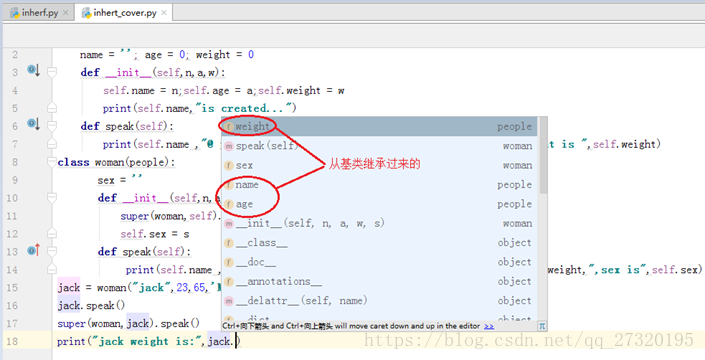Viewport: 705px width, 360px height.
Task: Click the overridden marker on line 6
Action: [x=34, y=124]
